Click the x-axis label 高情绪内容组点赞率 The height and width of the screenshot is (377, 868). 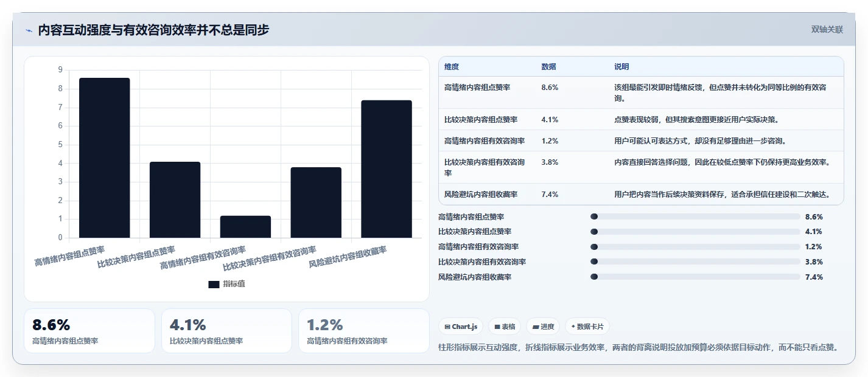[70, 257]
